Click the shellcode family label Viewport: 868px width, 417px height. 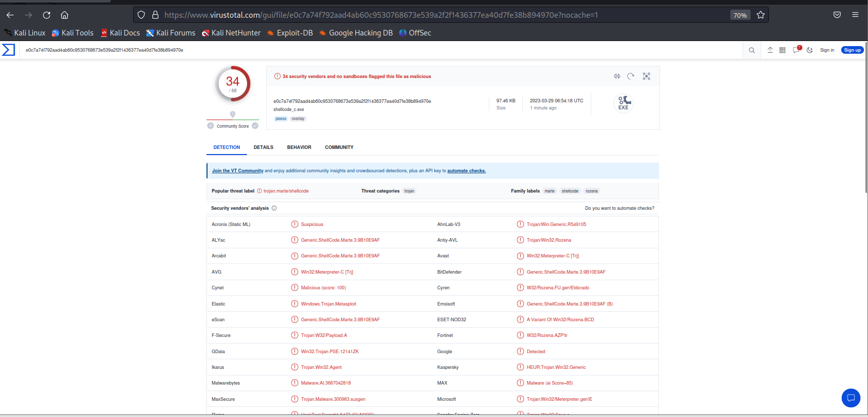click(x=570, y=191)
